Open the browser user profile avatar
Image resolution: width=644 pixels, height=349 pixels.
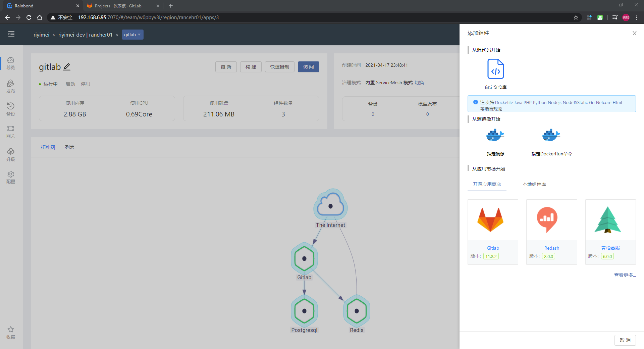(626, 17)
